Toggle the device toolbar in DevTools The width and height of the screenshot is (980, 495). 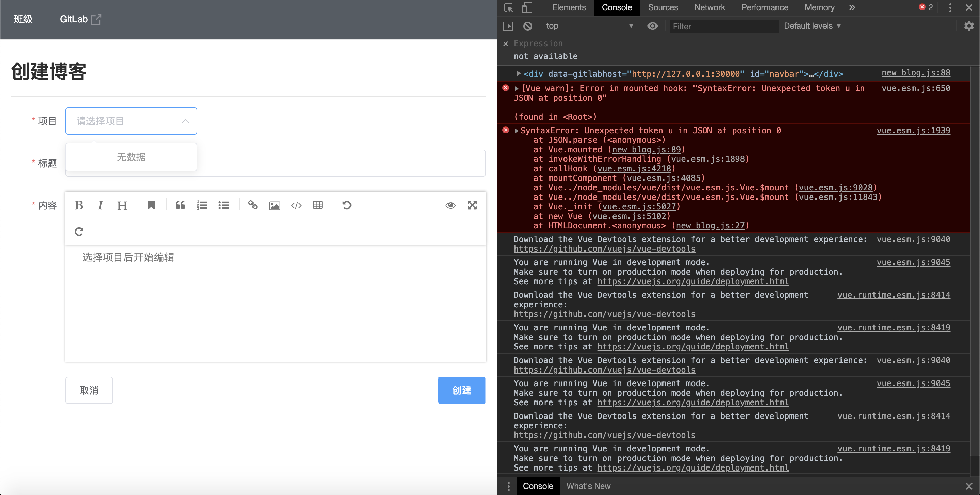[x=527, y=7]
